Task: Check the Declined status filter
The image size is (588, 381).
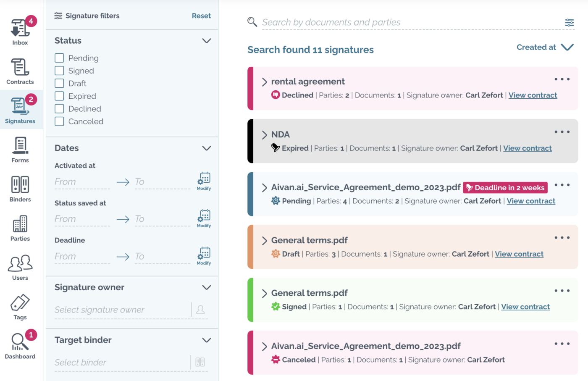Action: point(60,109)
